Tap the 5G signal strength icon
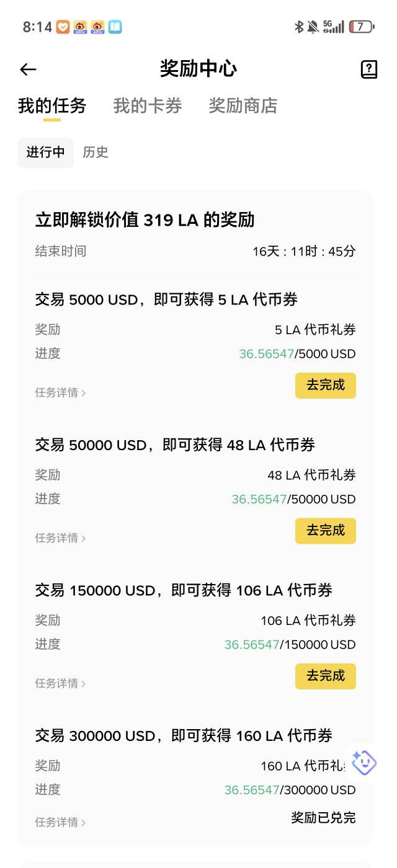This screenshot has height=868, width=397. point(333,27)
